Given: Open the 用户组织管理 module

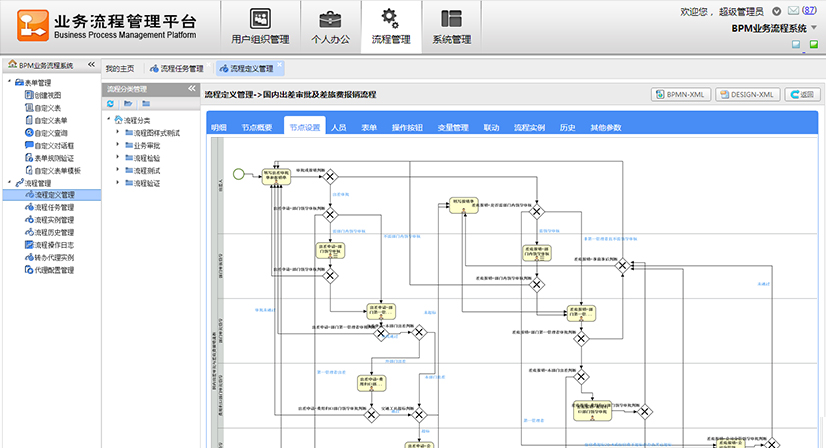Looking at the screenshot, I should click(260, 27).
